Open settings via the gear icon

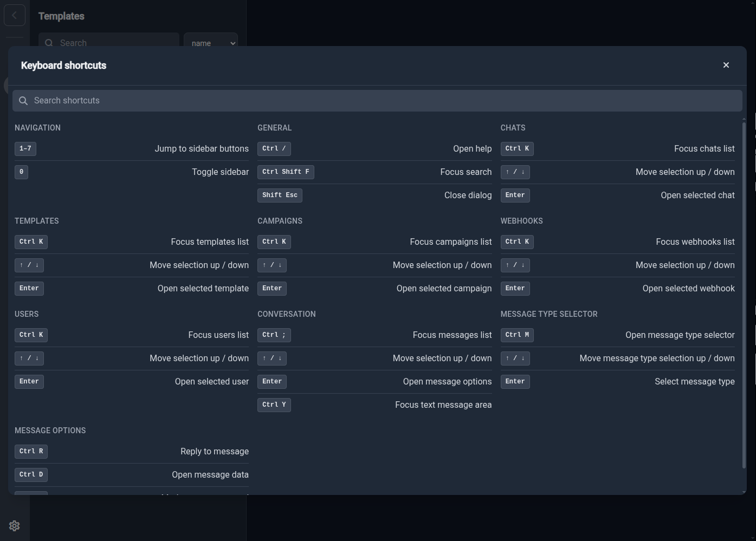point(14,525)
